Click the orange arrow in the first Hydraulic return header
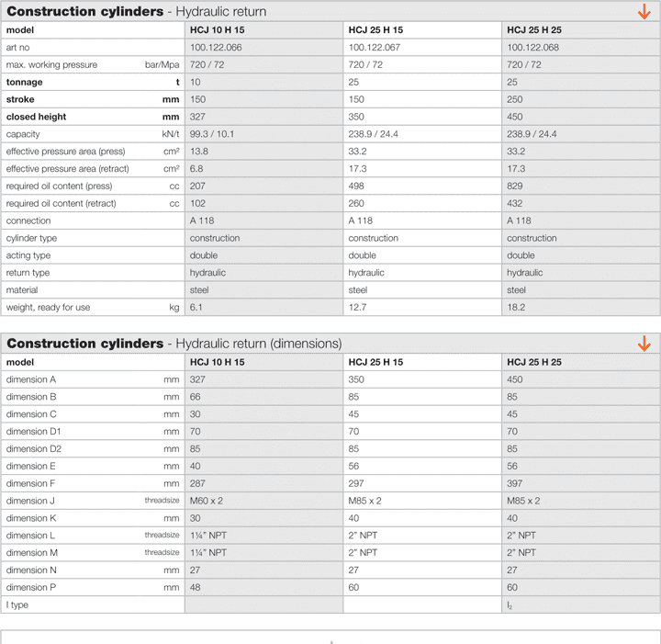Image resolution: width=661 pixels, height=644 pixels. tap(644, 12)
